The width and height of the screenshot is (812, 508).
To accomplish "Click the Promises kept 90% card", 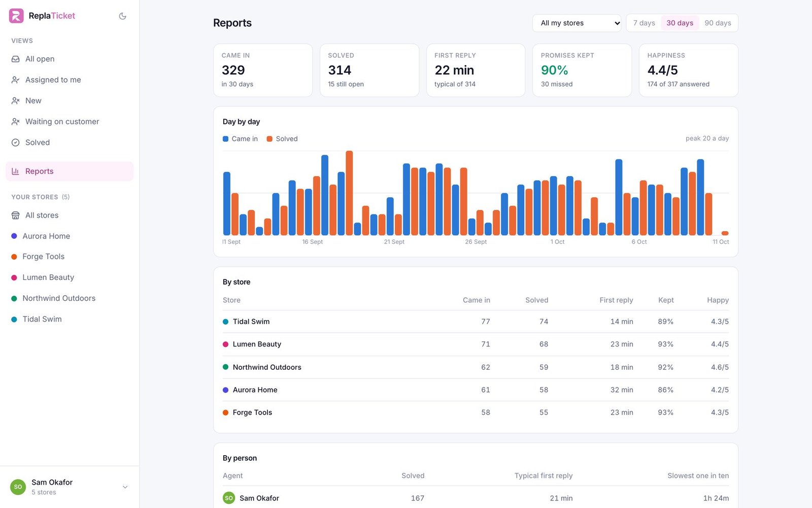I will click(582, 70).
